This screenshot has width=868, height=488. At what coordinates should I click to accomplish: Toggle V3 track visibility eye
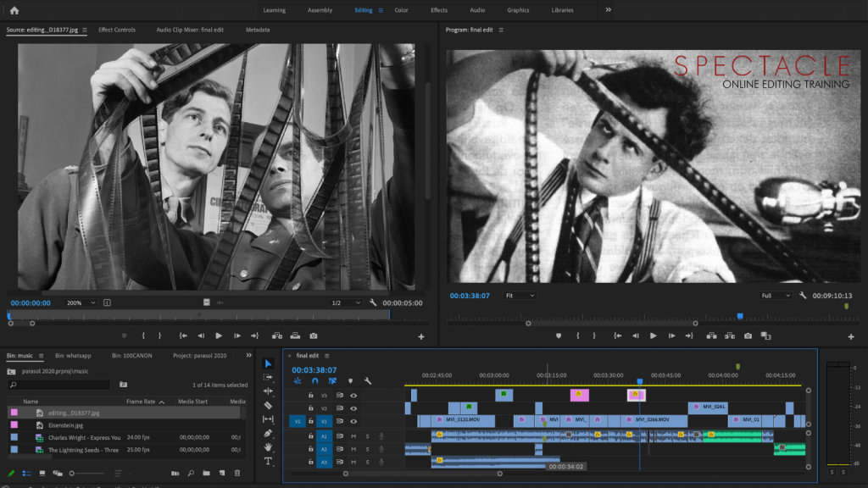[353, 395]
